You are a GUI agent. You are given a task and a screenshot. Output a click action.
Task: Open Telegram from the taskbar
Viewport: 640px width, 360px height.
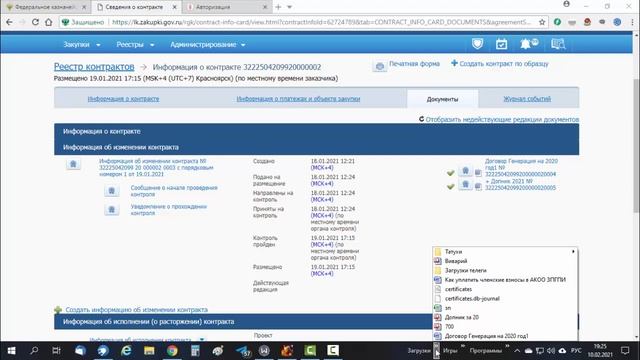point(244,351)
